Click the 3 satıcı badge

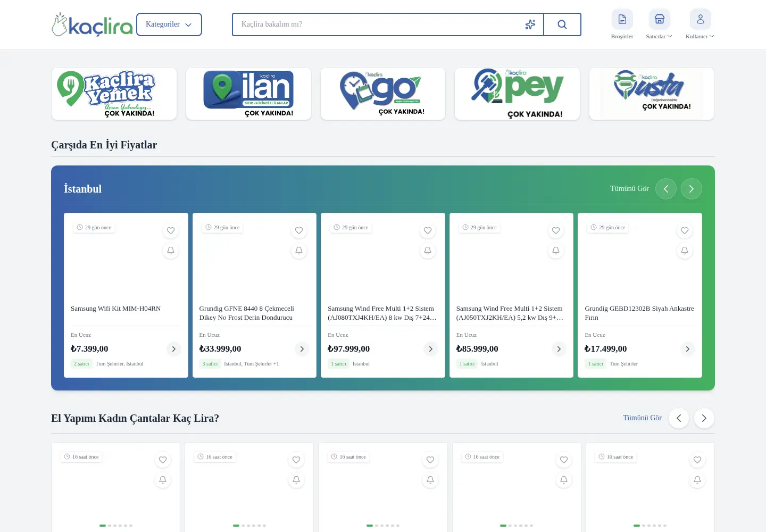[210, 364]
